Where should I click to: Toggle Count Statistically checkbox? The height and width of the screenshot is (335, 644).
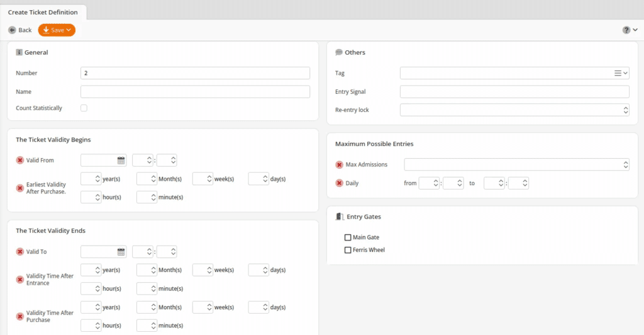(84, 108)
